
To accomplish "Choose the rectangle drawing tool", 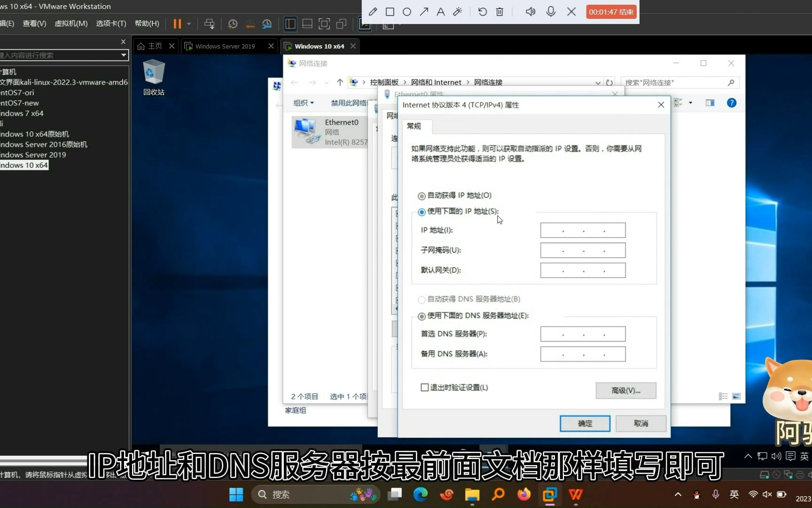I will pos(390,12).
